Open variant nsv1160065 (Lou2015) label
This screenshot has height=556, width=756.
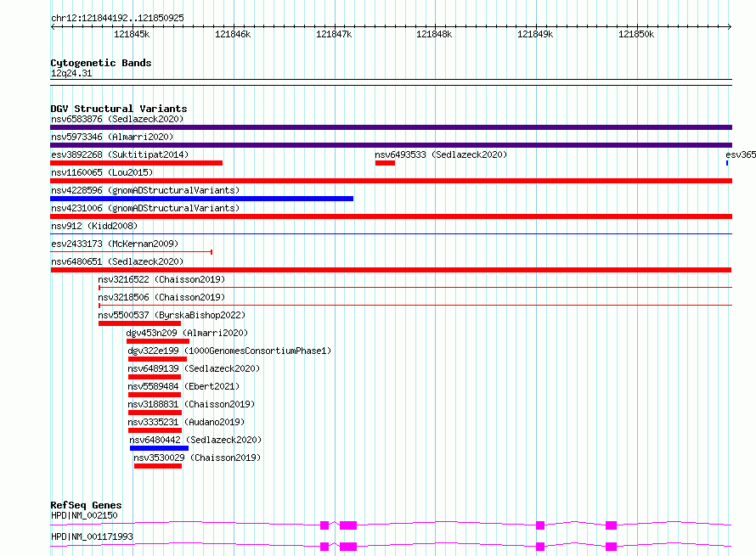tap(102, 172)
